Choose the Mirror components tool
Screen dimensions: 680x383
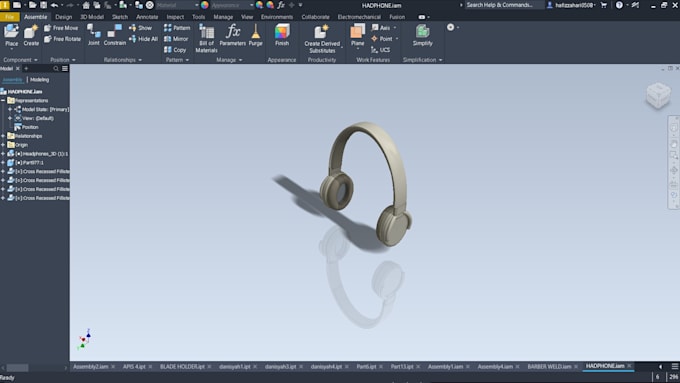[x=176, y=39]
